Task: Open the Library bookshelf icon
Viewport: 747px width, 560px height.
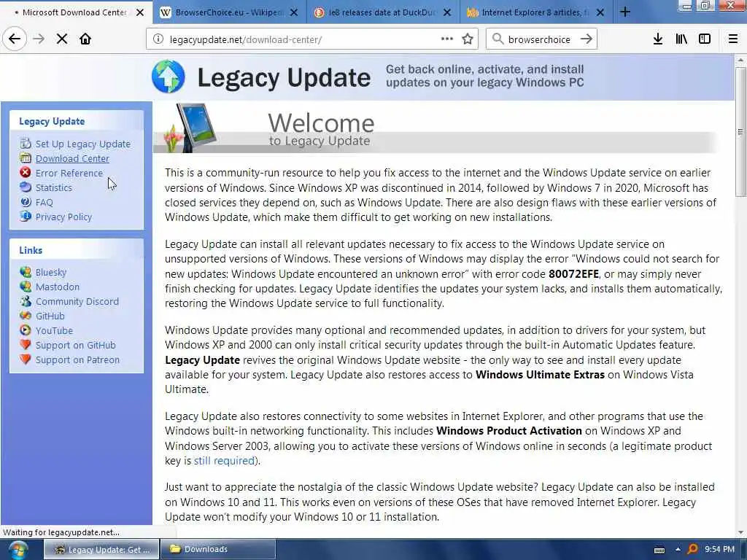Action: tap(681, 39)
